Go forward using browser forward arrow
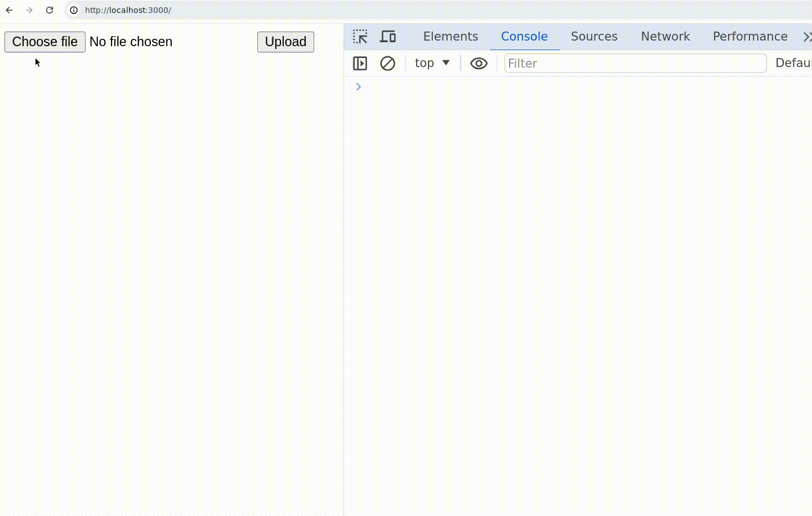Image resolution: width=812 pixels, height=516 pixels. pos(29,10)
